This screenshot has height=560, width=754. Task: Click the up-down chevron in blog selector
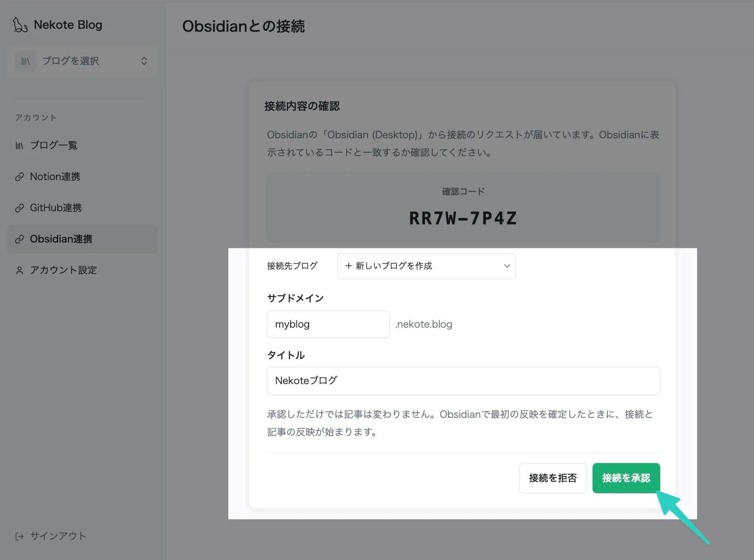click(144, 61)
